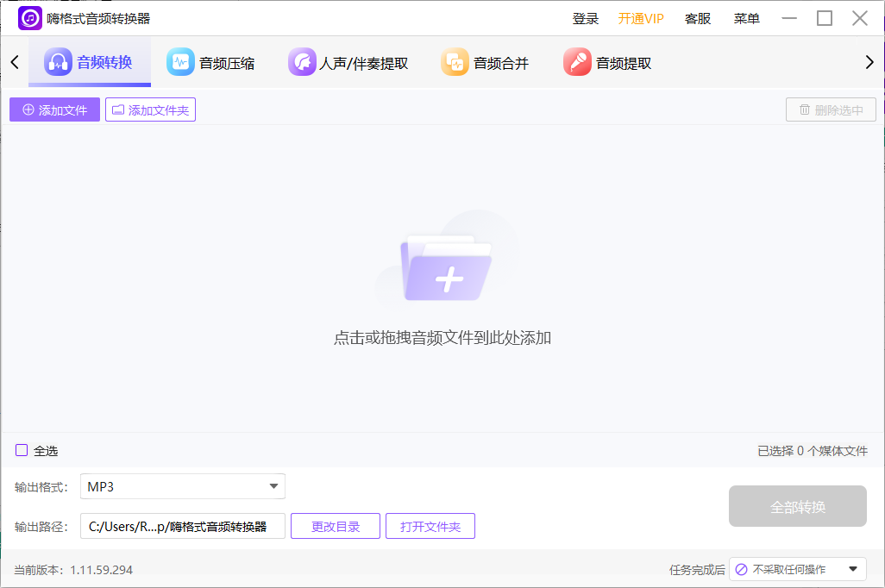Select the 音频合并 merge tool
This screenshot has height=588, width=885.
coord(485,61)
